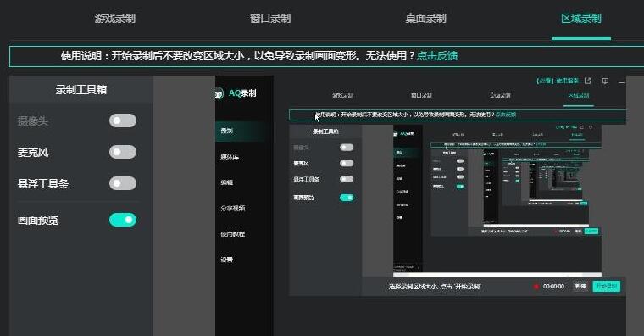Open 媒体库 in the preview sidebar
The height and width of the screenshot is (336, 644).
tap(230, 157)
